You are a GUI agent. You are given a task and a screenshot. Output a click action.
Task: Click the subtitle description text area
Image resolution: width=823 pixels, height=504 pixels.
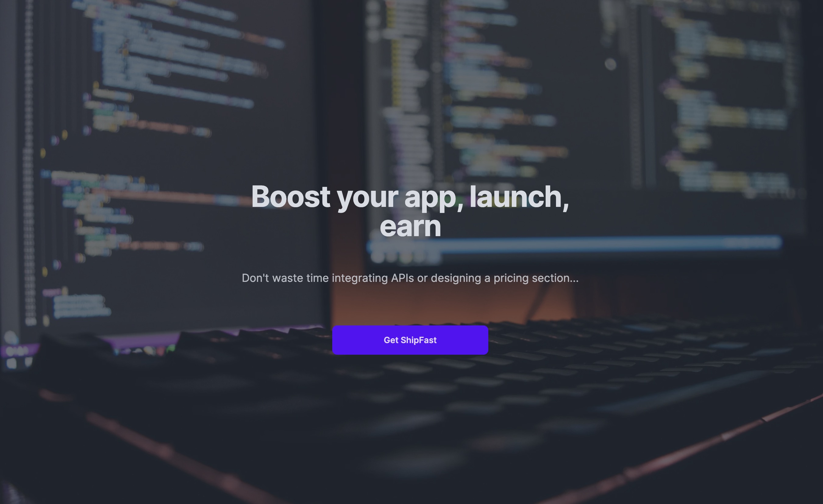point(410,278)
